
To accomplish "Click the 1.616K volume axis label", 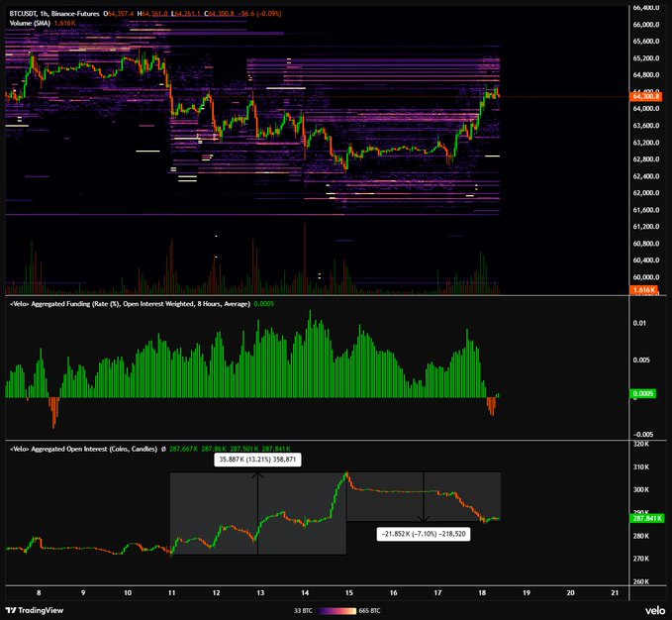I will click(x=643, y=290).
